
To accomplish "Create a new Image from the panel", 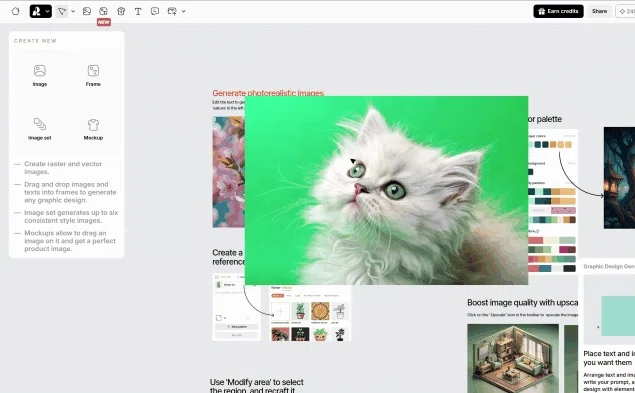I will click(40, 75).
